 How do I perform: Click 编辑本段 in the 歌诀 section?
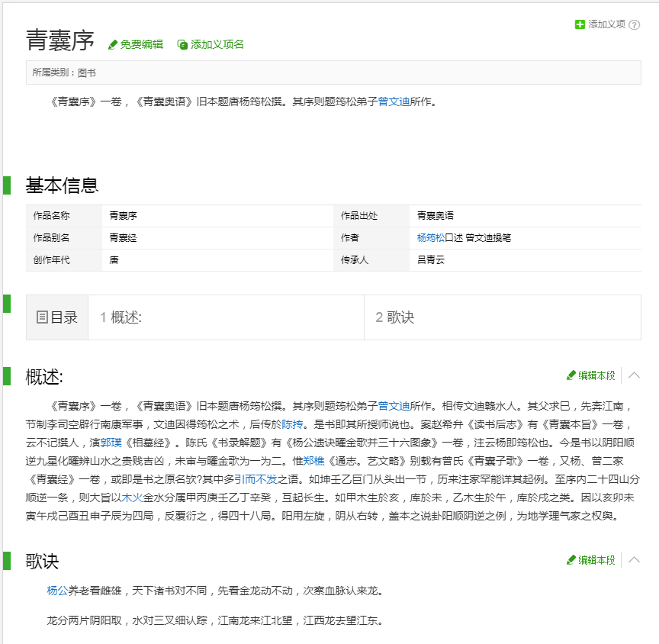596,560
